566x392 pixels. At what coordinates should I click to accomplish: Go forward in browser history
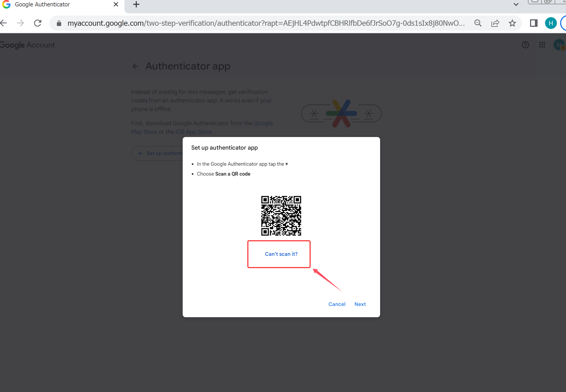click(x=20, y=23)
